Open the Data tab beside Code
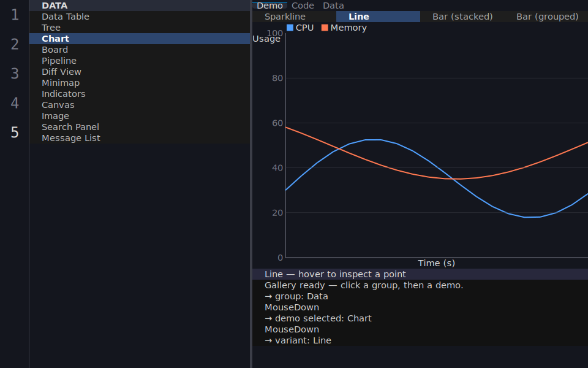 pos(333,6)
